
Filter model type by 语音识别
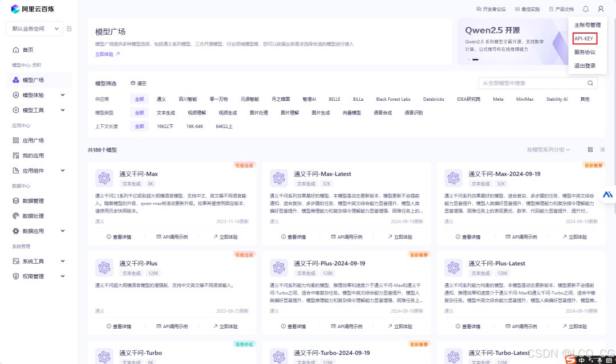pyautogui.click(x=414, y=113)
